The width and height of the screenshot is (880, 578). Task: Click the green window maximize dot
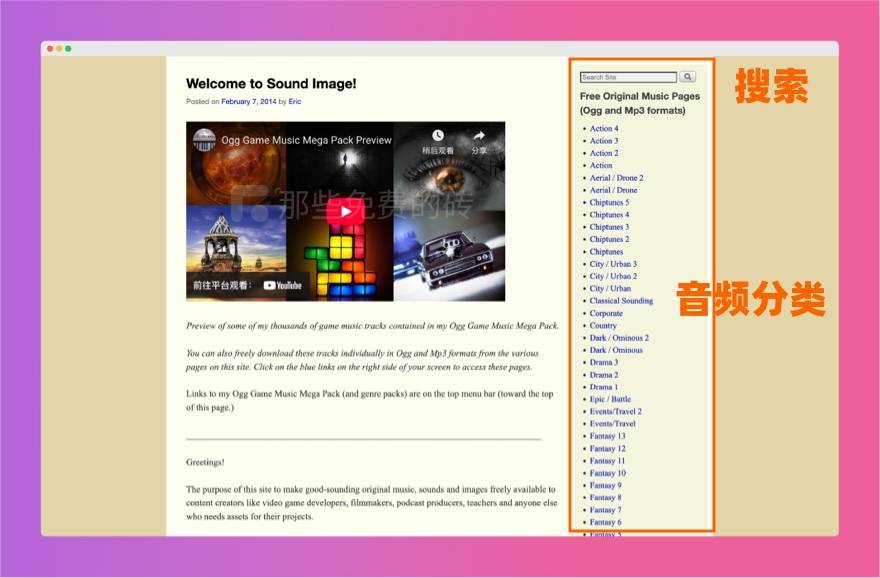click(x=68, y=48)
